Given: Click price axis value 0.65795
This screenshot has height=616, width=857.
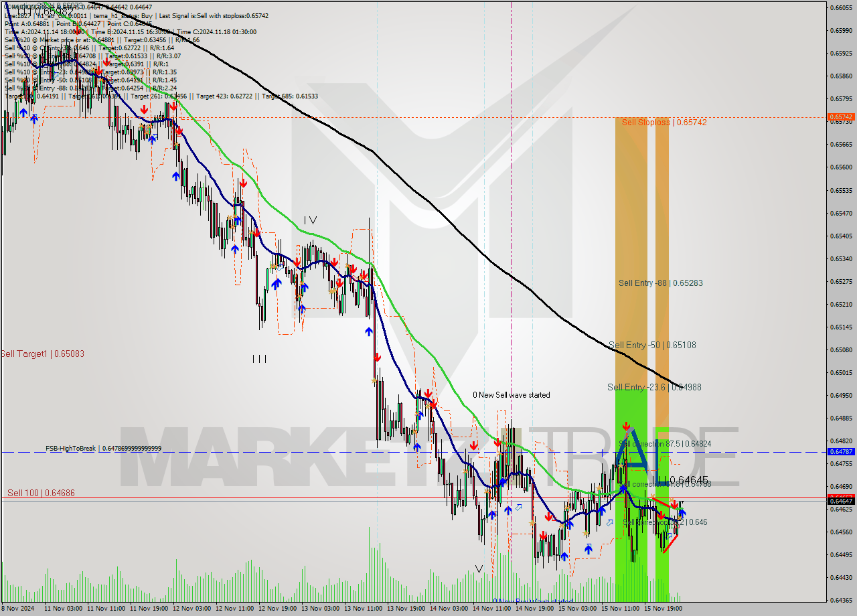Looking at the screenshot, I should click(x=842, y=99).
